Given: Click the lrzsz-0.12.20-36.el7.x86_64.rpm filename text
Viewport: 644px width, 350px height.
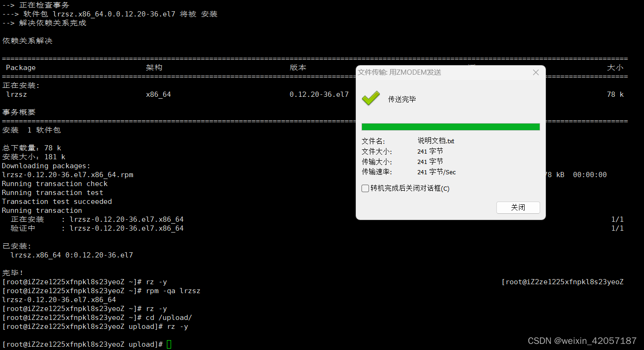Looking at the screenshot, I should pos(66,174).
